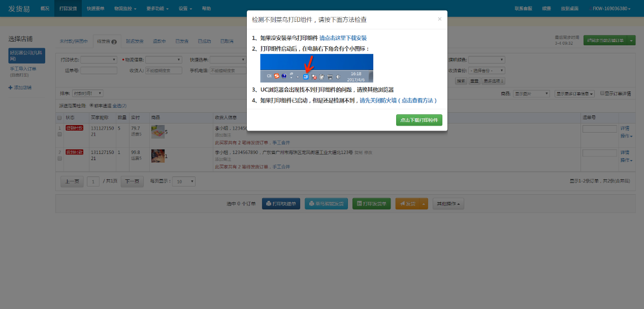
Task: Open the 请点击这里下载安装 link
Action: point(343,38)
